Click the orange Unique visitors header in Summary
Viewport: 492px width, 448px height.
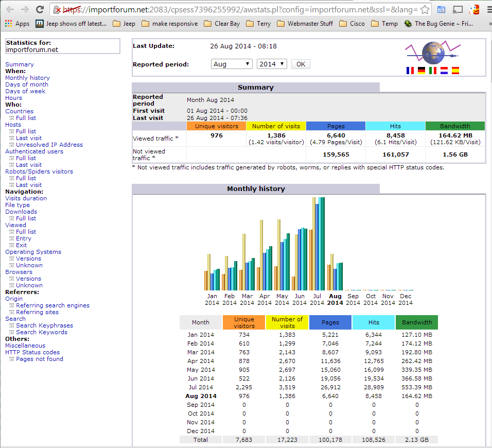point(217,126)
